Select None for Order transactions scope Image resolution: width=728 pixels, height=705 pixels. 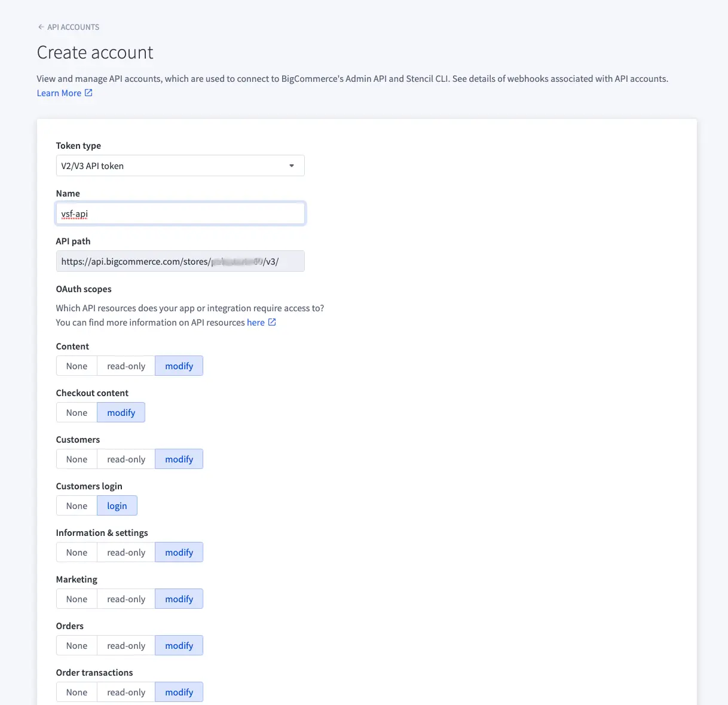pyautogui.click(x=77, y=692)
